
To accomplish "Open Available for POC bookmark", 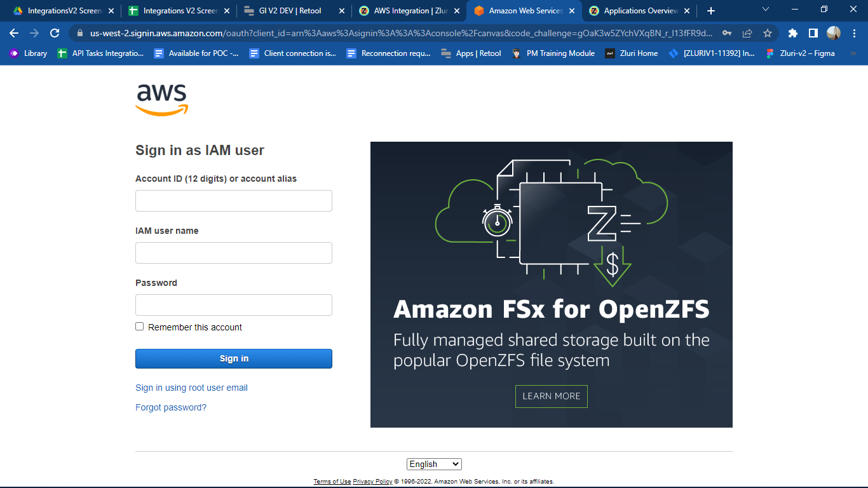I will tap(196, 53).
